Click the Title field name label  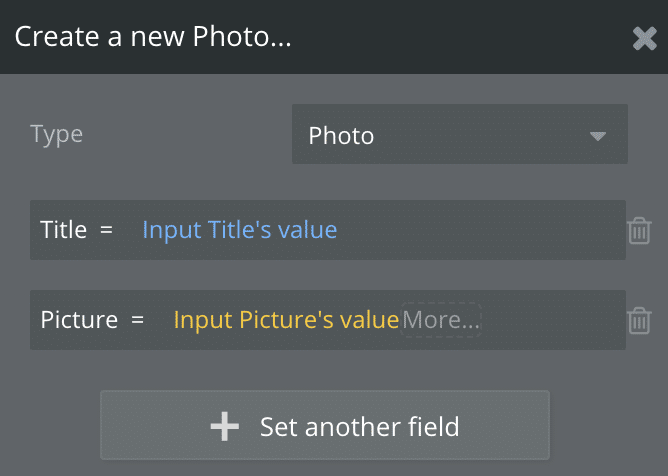(64, 230)
